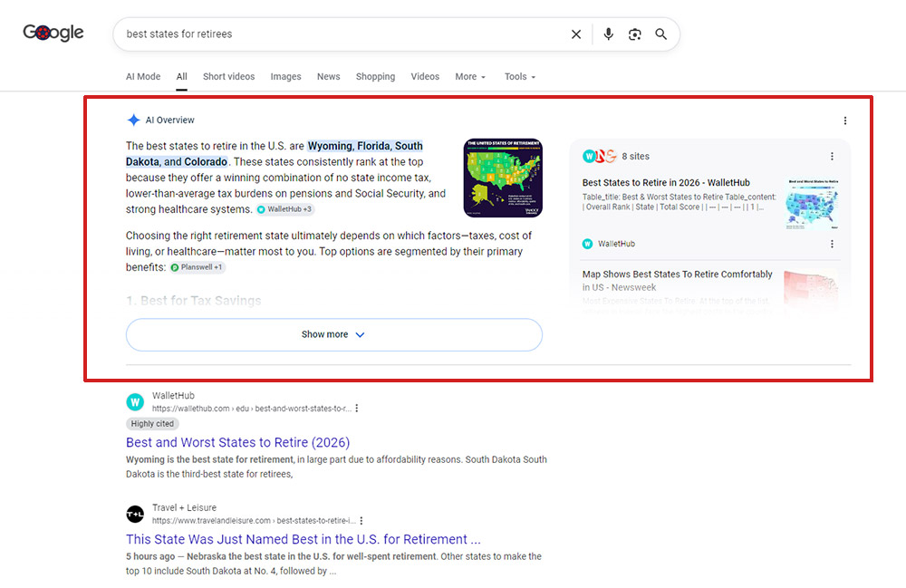Image resolution: width=906 pixels, height=588 pixels.
Task: Click the '1. Best for Tax Savings' heading
Action: pos(194,301)
